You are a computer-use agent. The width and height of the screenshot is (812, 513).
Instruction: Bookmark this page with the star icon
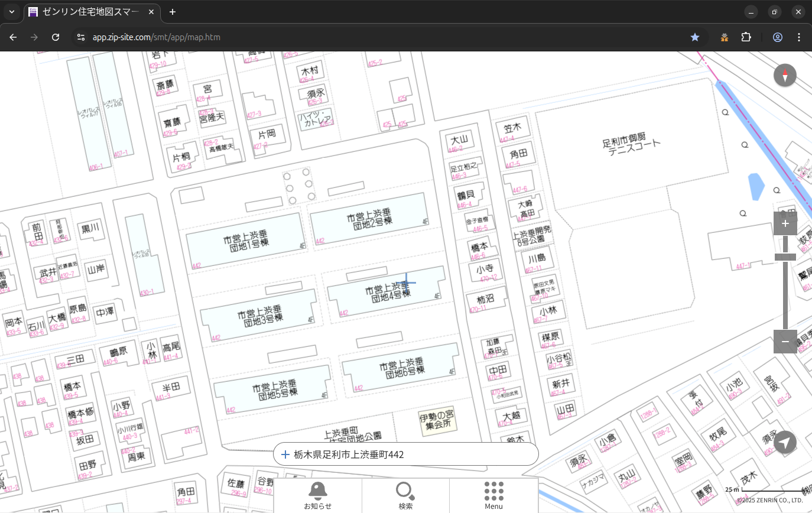pos(695,37)
